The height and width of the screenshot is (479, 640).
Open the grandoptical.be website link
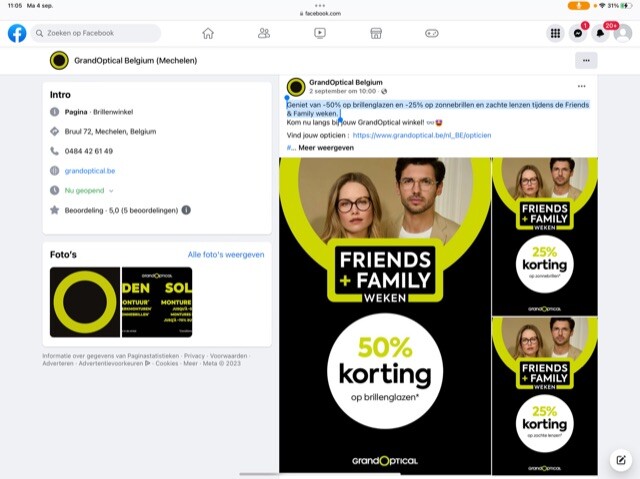tap(90, 171)
